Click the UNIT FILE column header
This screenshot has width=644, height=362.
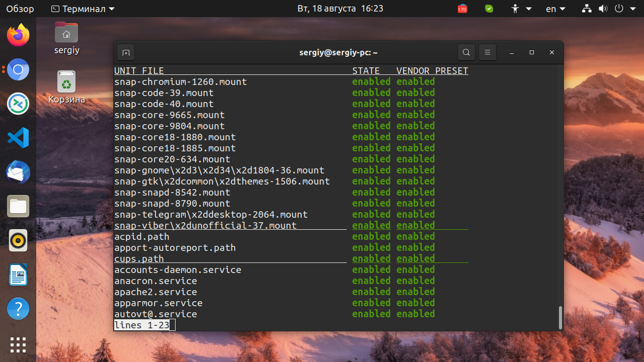coord(139,70)
